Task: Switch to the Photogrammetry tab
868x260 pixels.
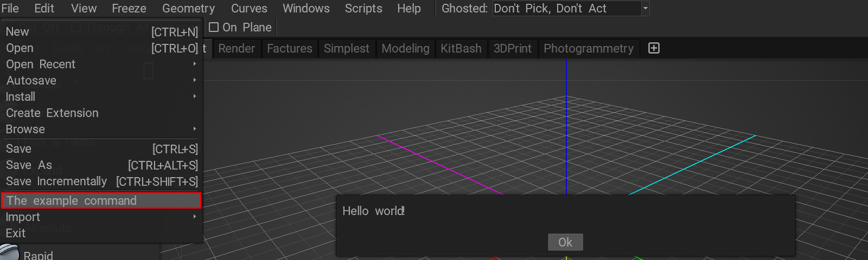Action: pos(588,48)
